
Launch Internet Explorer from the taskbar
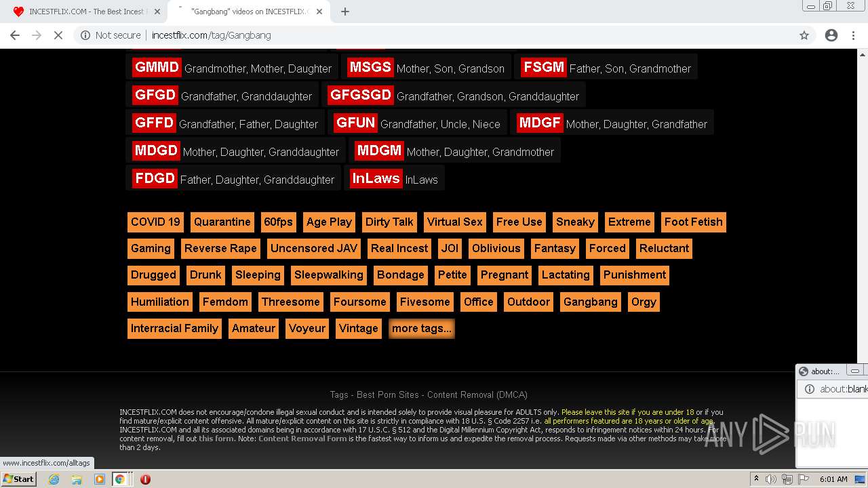click(54, 479)
